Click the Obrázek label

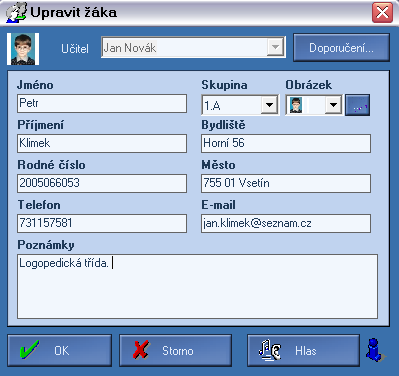[x=309, y=85]
